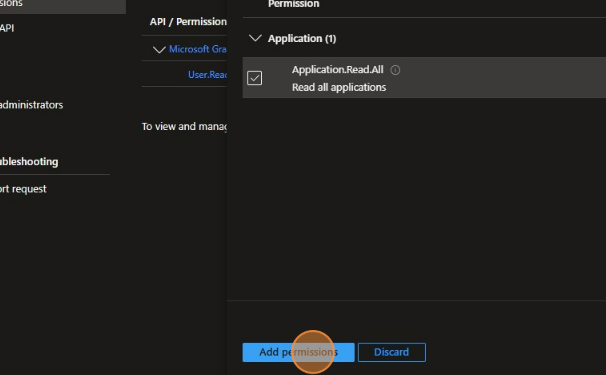Screen dimensions: 606x375
Task: Click the Permission column header
Action: point(294,4)
